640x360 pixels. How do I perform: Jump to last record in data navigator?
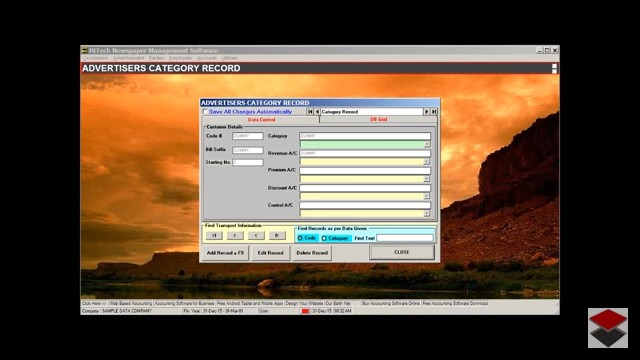[434, 111]
